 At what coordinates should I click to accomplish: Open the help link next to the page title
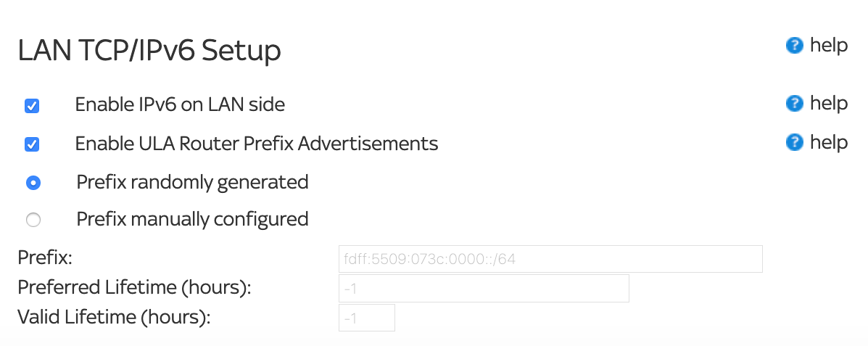(828, 46)
